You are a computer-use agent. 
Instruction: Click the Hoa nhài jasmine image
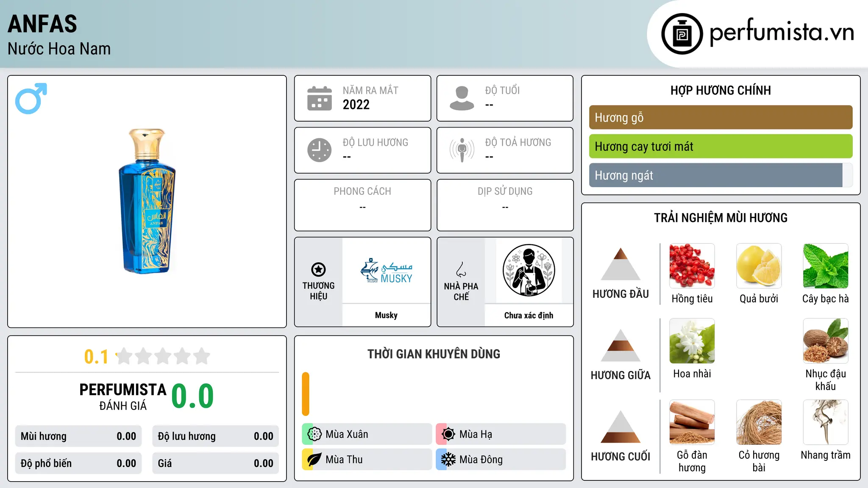692,341
